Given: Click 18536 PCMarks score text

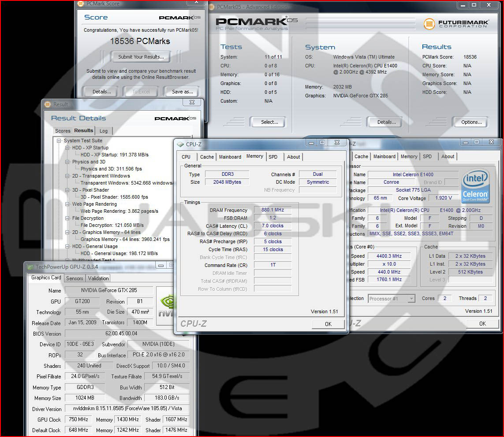Looking at the screenshot, I should point(140,41).
